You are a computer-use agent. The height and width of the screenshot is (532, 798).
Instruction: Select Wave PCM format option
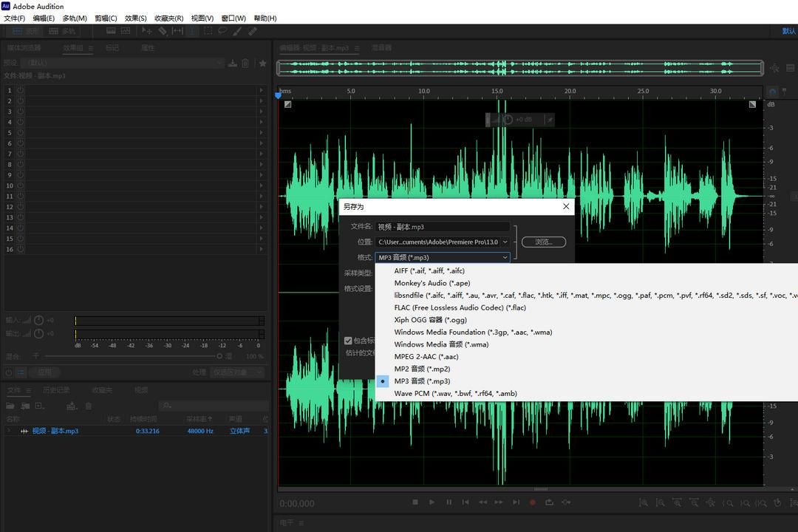[x=455, y=393]
